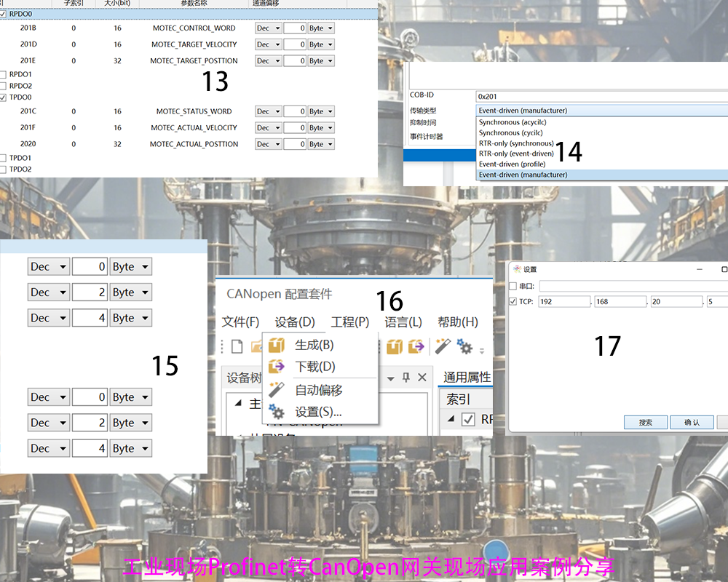Choose highlighted Event-driven (manufacturer) list option
This screenshot has height=582, width=728.
pos(603,175)
